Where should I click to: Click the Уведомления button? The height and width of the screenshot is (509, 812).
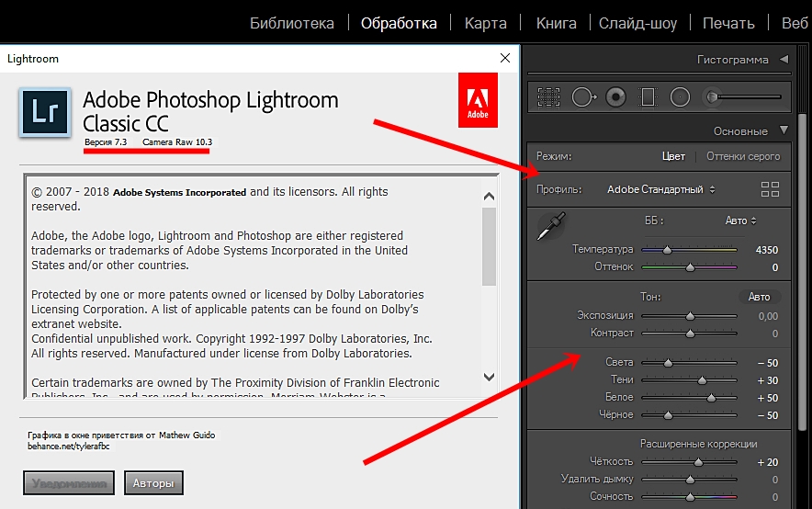click(x=69, y=483)
